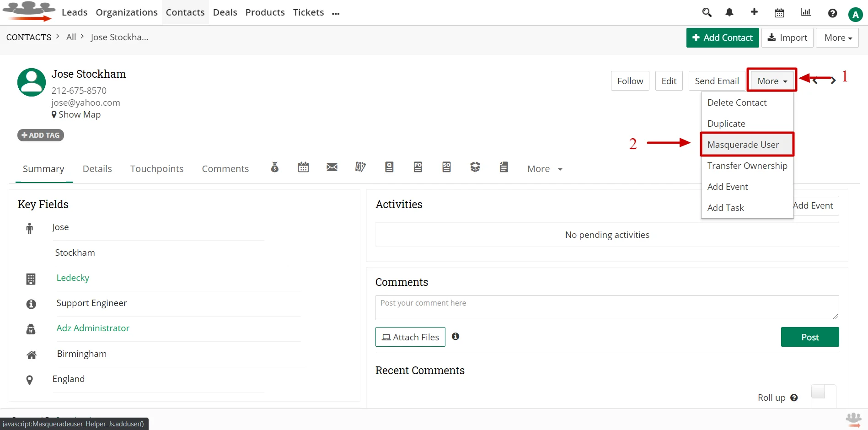This screenshot has height=430, width=868.
Task: Open the Contacts navigation item
Action: (x=185, y=12)
